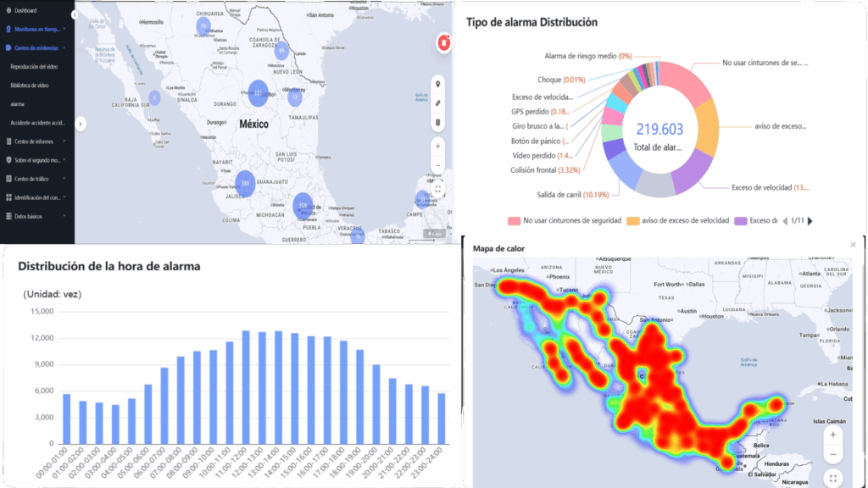This screenshot has height=488, width=868.
Task: Select the ruler measure tool on the top map
Action: pos(438,103)
